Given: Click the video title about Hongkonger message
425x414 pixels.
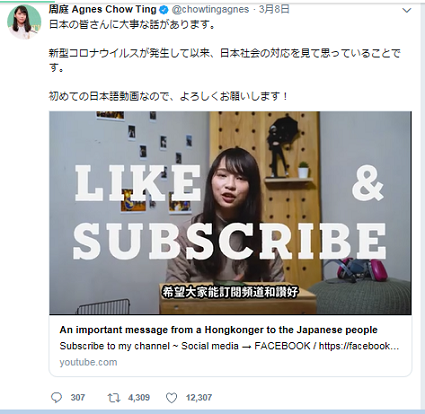Looking at the screenshot, I should click(218, 330).
